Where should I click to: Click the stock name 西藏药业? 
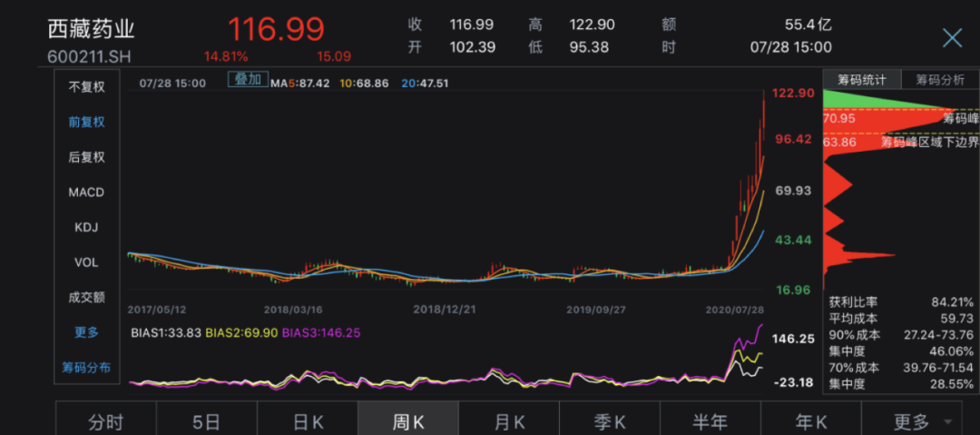coord(91,29)
